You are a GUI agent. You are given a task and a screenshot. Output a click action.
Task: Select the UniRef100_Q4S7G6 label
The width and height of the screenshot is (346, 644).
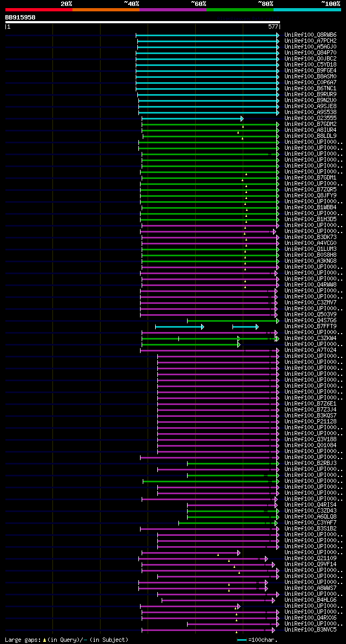[x=310, y=321]
